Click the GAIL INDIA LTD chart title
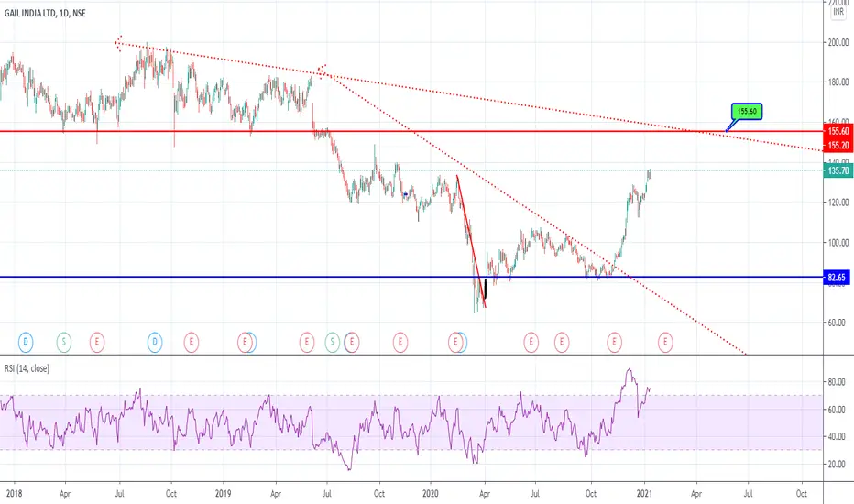854x504 pixels. (x=45, y=13)
